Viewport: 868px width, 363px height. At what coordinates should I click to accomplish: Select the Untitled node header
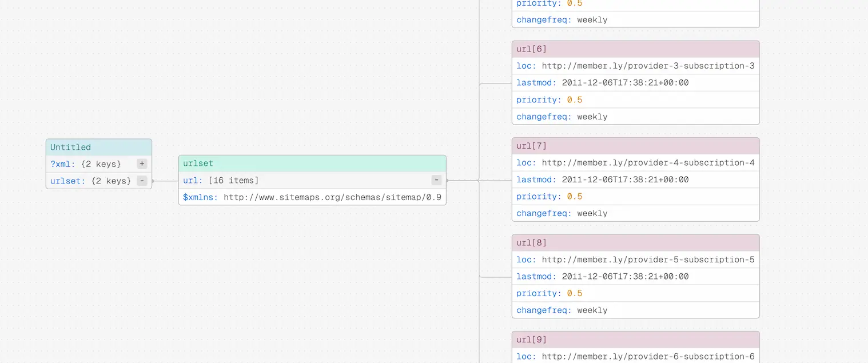point(99,147)
